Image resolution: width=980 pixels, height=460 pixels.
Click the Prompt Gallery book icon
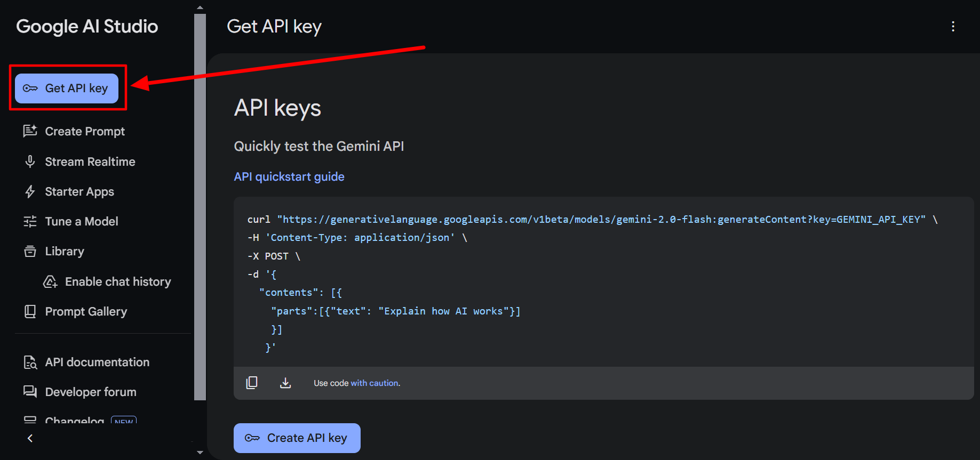[30, 311]
